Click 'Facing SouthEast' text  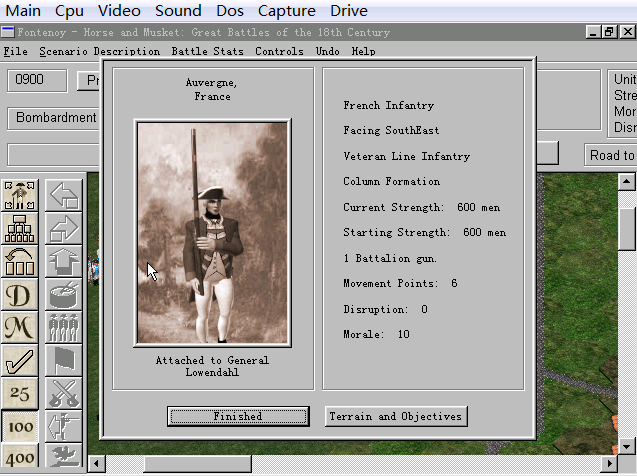[x=391, y=130]
